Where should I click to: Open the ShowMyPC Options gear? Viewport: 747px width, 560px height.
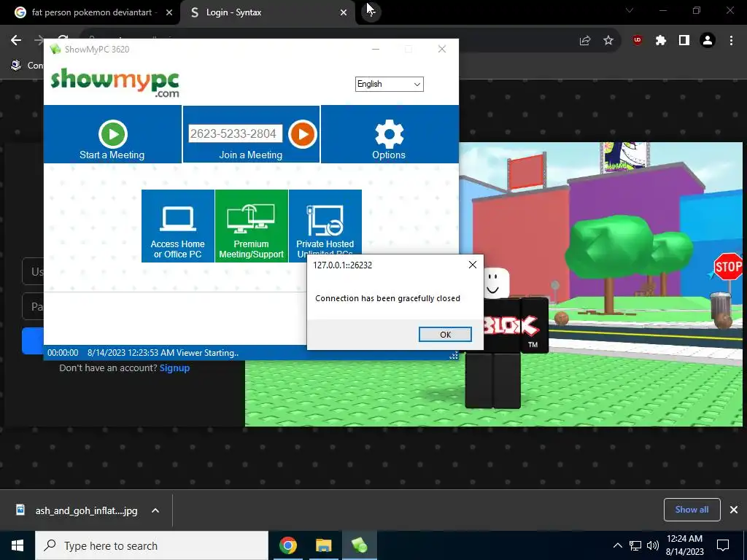[390, 134]
